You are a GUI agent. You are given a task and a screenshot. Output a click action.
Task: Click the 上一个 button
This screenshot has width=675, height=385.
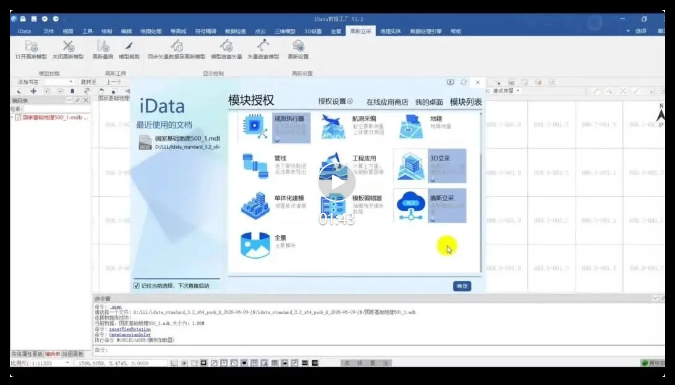point(114,82)
